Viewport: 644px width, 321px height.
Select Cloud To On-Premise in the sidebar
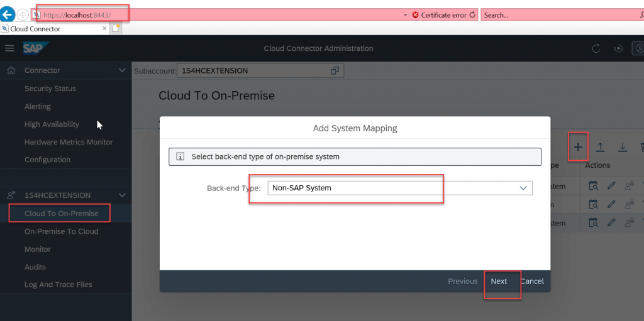pos(62,214)
